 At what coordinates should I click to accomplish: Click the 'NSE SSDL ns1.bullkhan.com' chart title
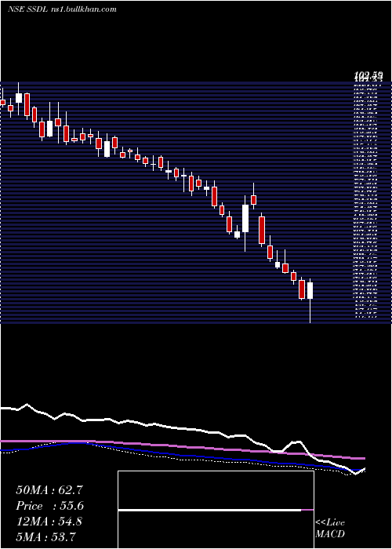pyautogui.click(x=62, y=9)
